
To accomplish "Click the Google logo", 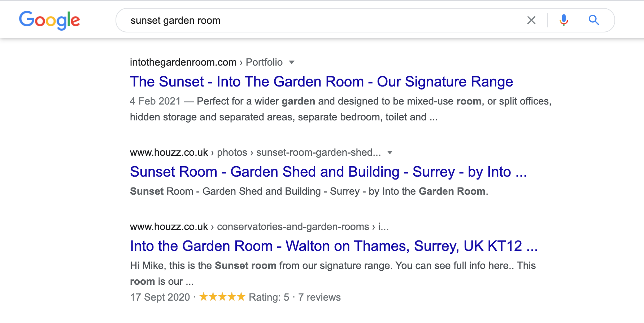I will point(49,20).
